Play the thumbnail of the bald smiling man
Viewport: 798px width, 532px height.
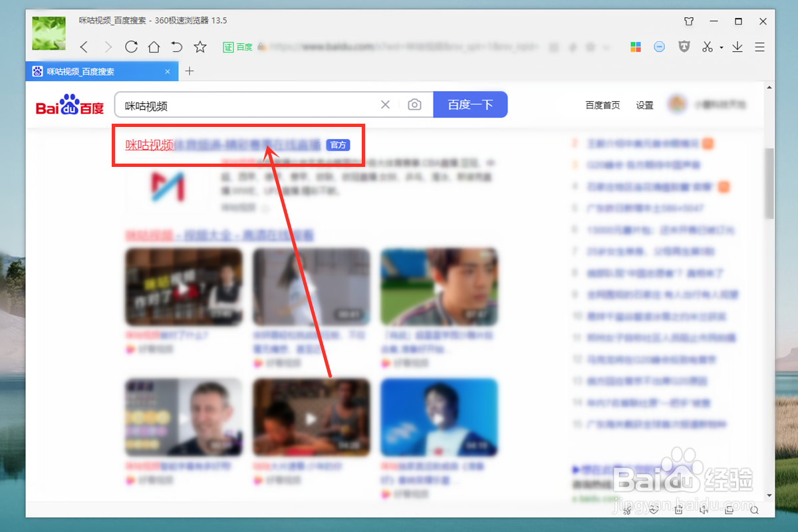tap(184, 417)
